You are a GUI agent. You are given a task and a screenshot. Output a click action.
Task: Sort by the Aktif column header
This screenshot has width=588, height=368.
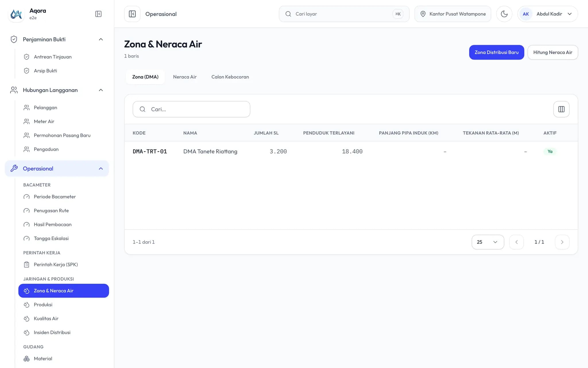(x=550, y=133)
